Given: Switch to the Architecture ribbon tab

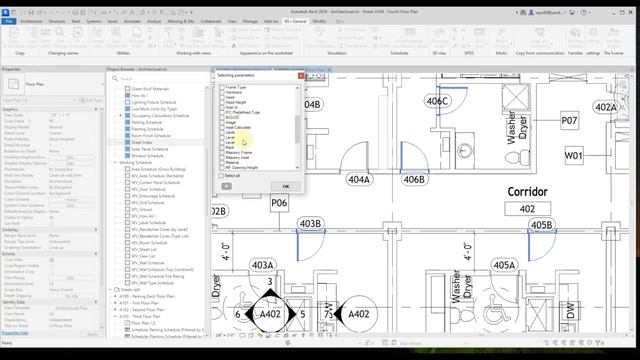Looking at the screenshot, I should pyautogui.click(x=31, y=21).
